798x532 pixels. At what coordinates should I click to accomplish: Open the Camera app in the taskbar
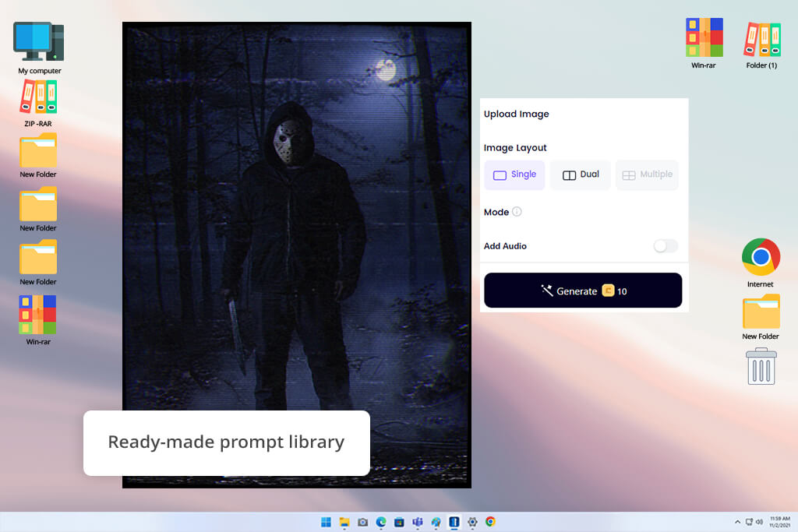click(363, 522)
